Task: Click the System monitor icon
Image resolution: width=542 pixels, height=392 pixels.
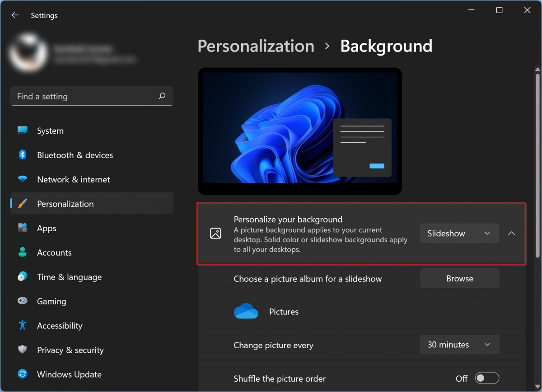Action: pyautogui.click(x=23, y=130)
